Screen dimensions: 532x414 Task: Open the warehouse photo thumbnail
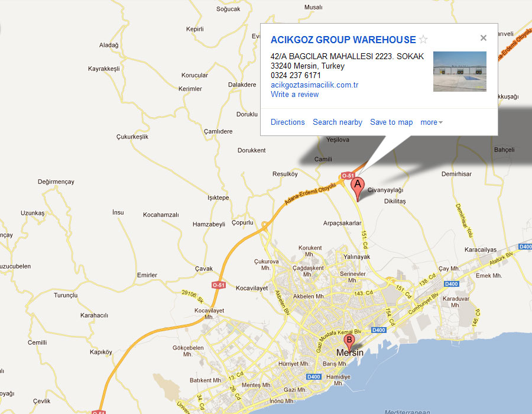pyautogui.click(x=460, y=71)
